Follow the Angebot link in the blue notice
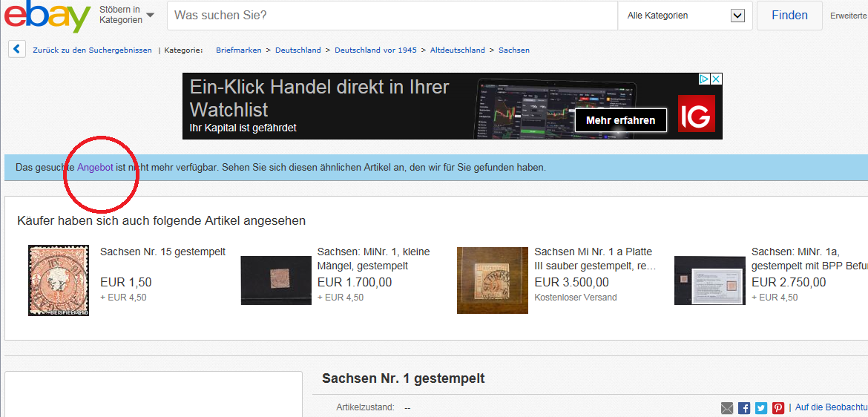868x417 pixels. pyautogui.click(x=95, y=168)
